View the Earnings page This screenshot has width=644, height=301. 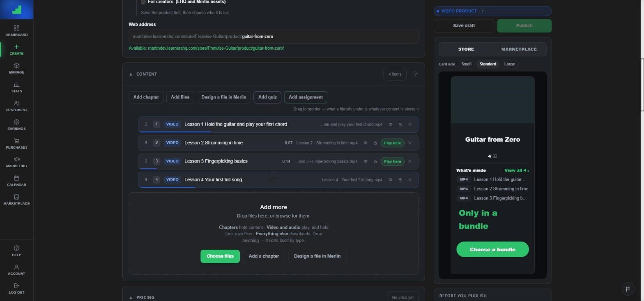pos(16,125)
